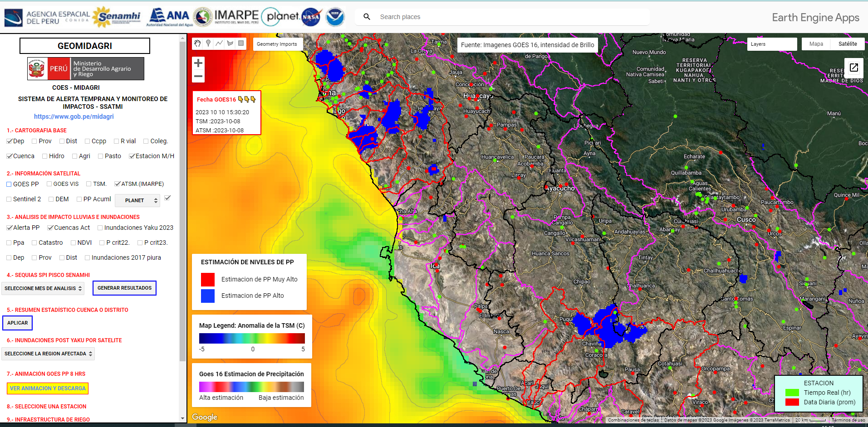The image size is (868, 427).
Task: Expand Seleccione Mes de Analisis dropdown
Action: click(x=43, y=288)
